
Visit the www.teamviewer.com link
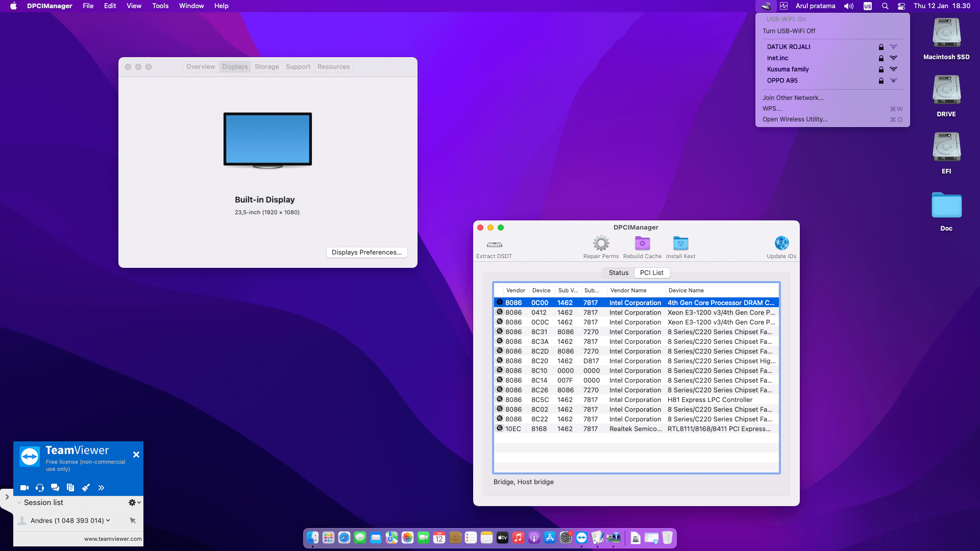pos(112,538)
